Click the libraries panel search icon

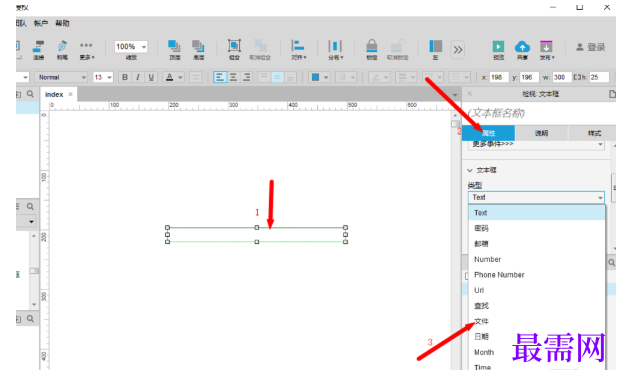point(30,206)
